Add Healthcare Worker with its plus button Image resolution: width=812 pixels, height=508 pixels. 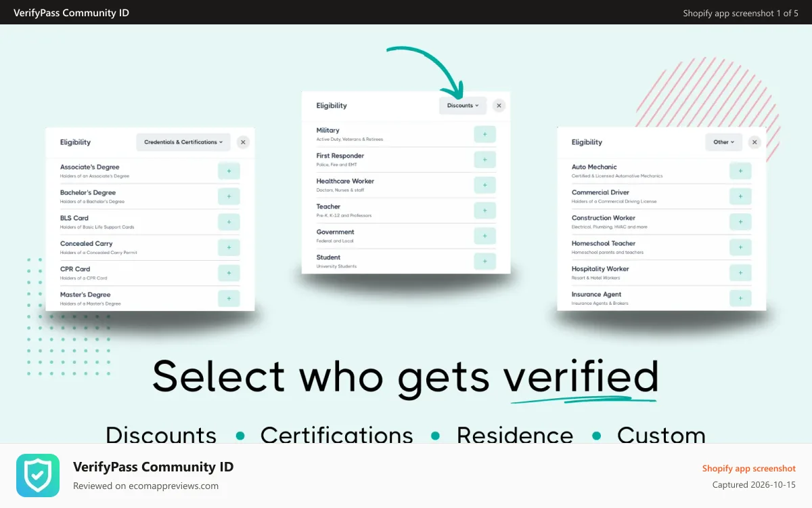click(x=484, y=185)
